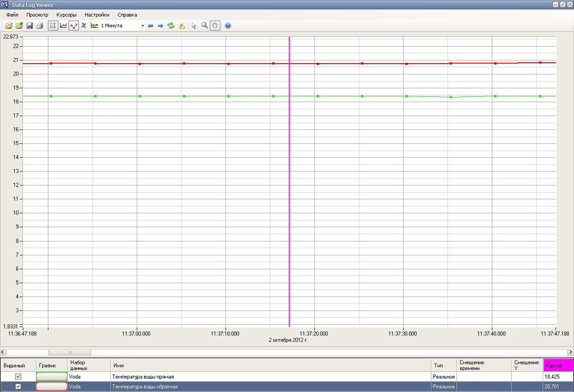
Task: Click the time label 11:37:30.000
Action: 402,334
